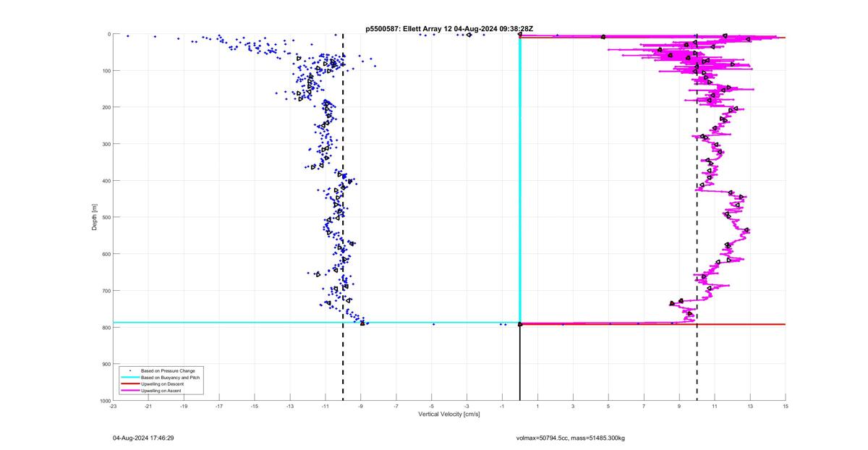Click depth axis tick label 200
This screenshot has width=868, height=450.
coord(106,107)
